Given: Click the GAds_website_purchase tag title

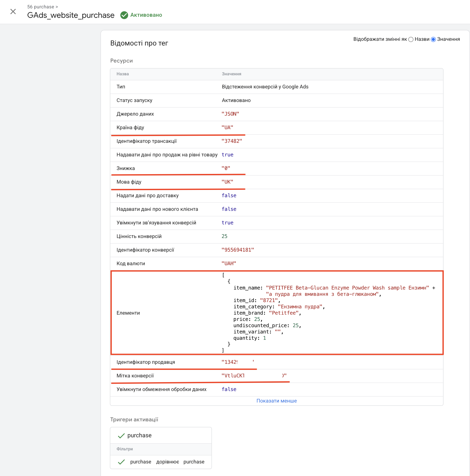Looking at the screenshot, I should [x=71, y=15].
